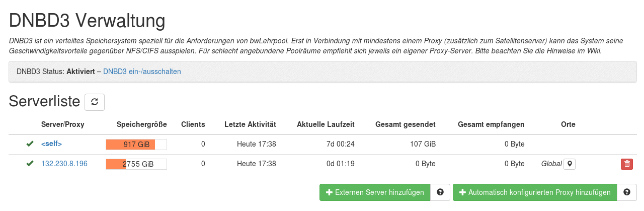Click the Gesamt gesendet column header

[405, 124]
